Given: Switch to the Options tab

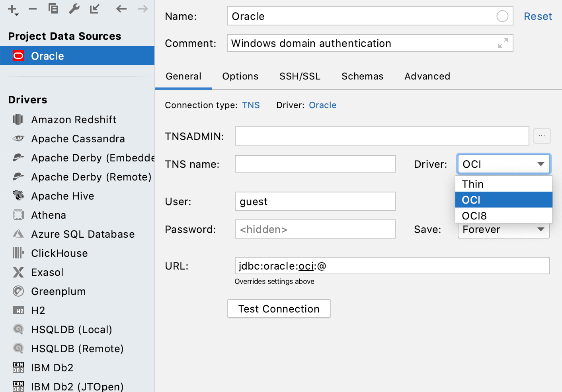Looking at the screenshot, I should [x=240, y=76].
